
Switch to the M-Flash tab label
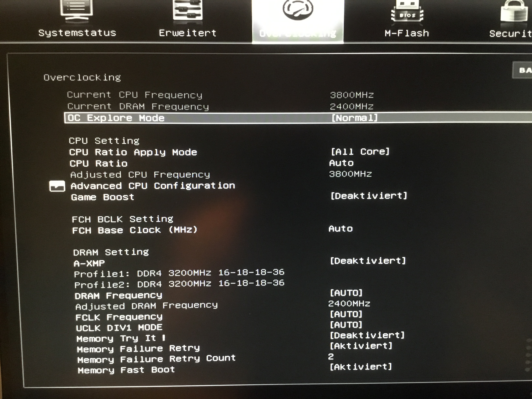407,33
